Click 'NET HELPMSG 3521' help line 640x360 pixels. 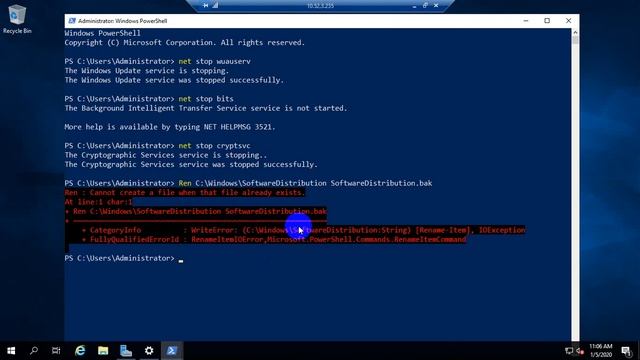170,127
